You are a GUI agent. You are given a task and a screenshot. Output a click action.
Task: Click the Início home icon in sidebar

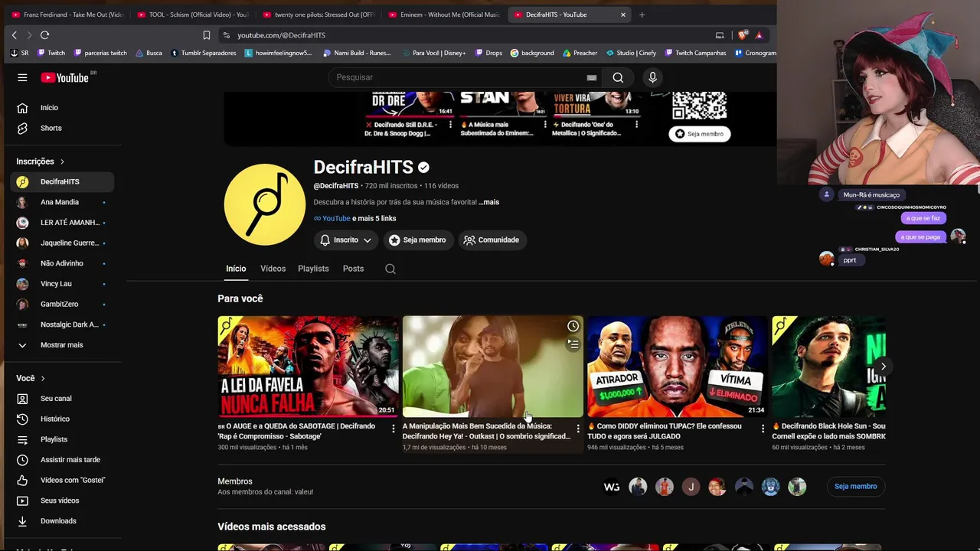pyautogui.click(x=22, y=108)
